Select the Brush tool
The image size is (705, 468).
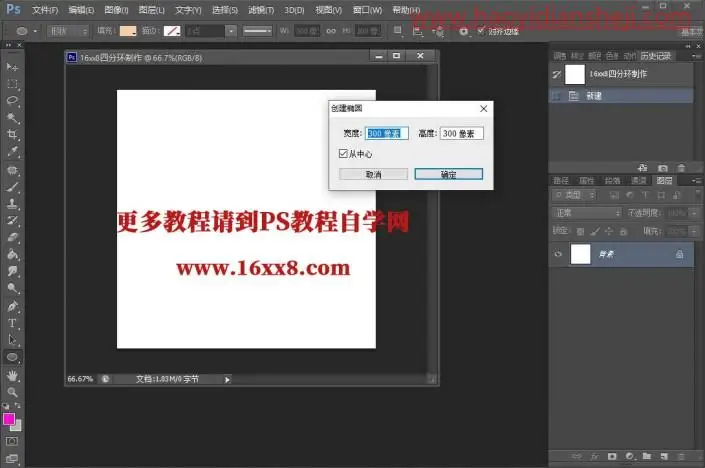tap(12, 187)
